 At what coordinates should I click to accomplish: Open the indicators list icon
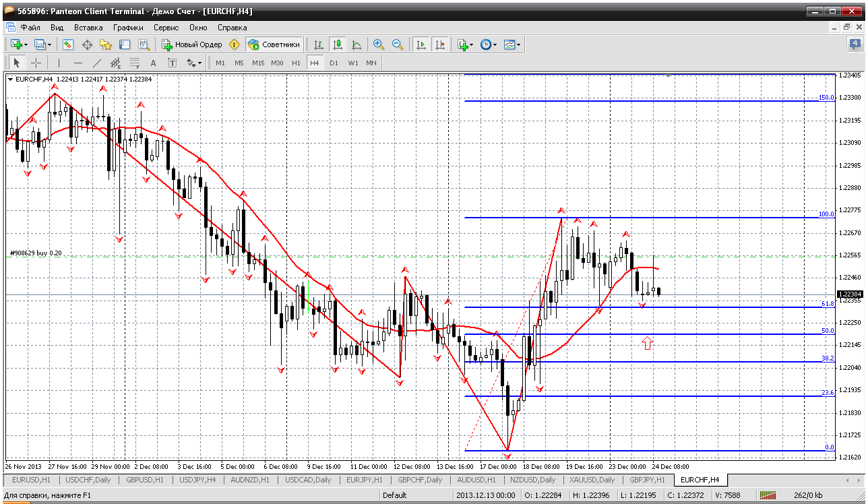[462, 44]
